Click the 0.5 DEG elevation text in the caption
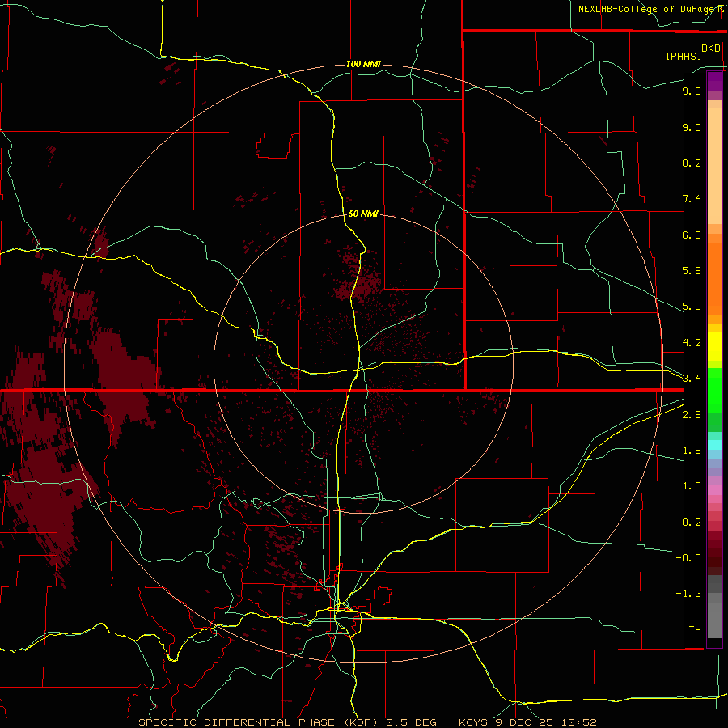The width and height of the screenshot is (728, 728). [412, 722]
